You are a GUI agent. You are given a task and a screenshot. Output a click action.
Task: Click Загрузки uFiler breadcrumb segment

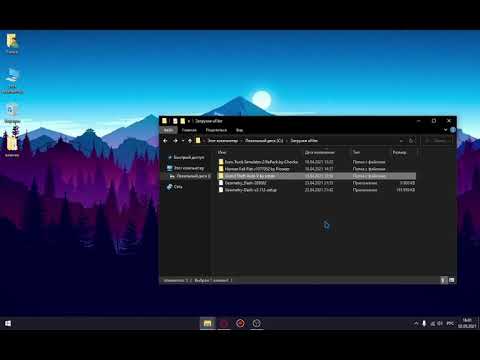(304, 141)
